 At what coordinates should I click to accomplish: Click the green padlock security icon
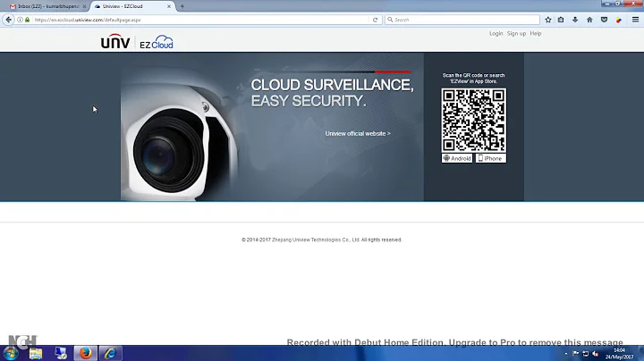(27, 20)
